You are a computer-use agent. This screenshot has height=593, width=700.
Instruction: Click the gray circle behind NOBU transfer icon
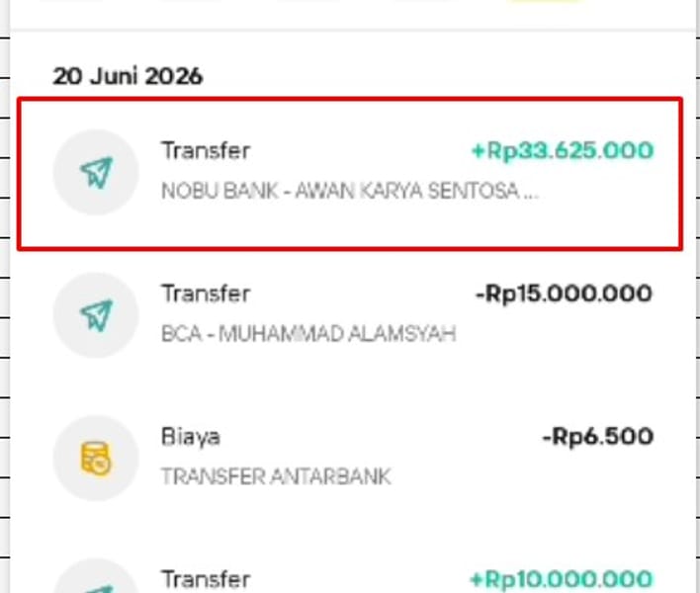coord(96,172)
